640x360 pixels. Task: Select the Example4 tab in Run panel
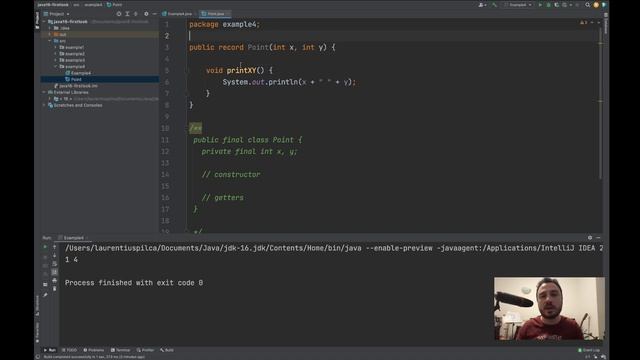pyautogui.click(x=73, y=238)
